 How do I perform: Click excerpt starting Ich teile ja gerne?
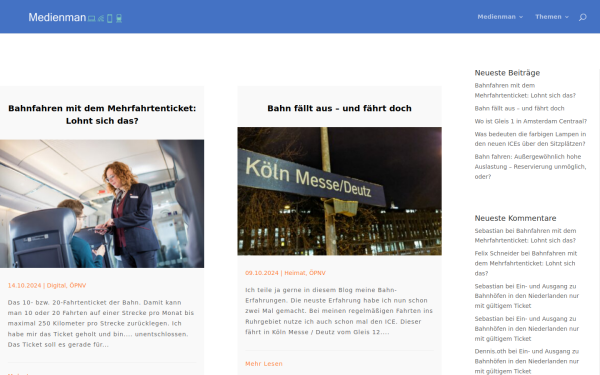[339, 311]
